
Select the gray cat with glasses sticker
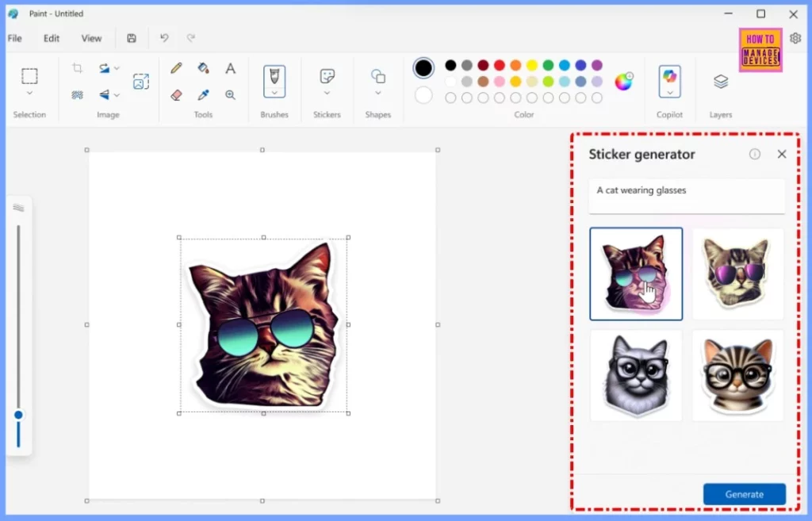coord(636,375)
